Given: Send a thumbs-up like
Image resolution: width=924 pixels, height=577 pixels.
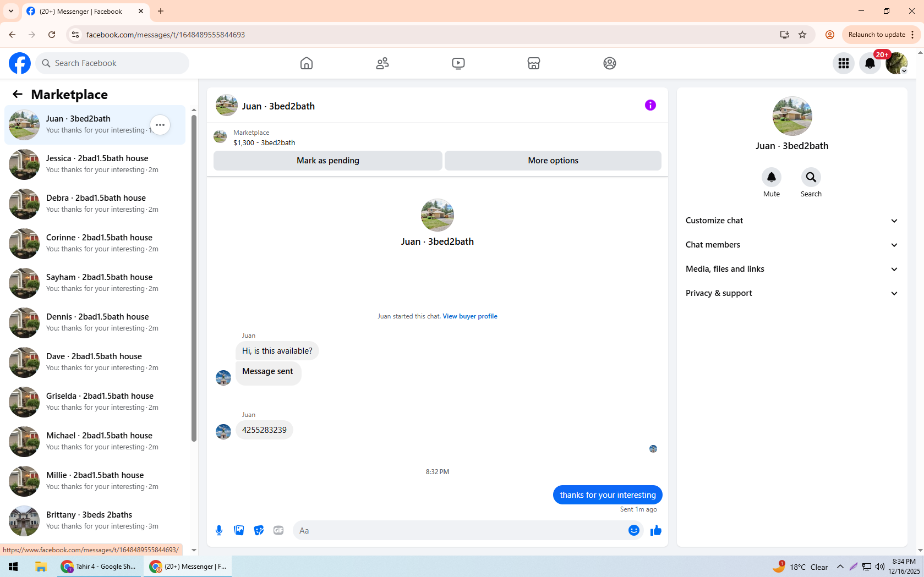Looking at the screenshot, I should 656,530.
